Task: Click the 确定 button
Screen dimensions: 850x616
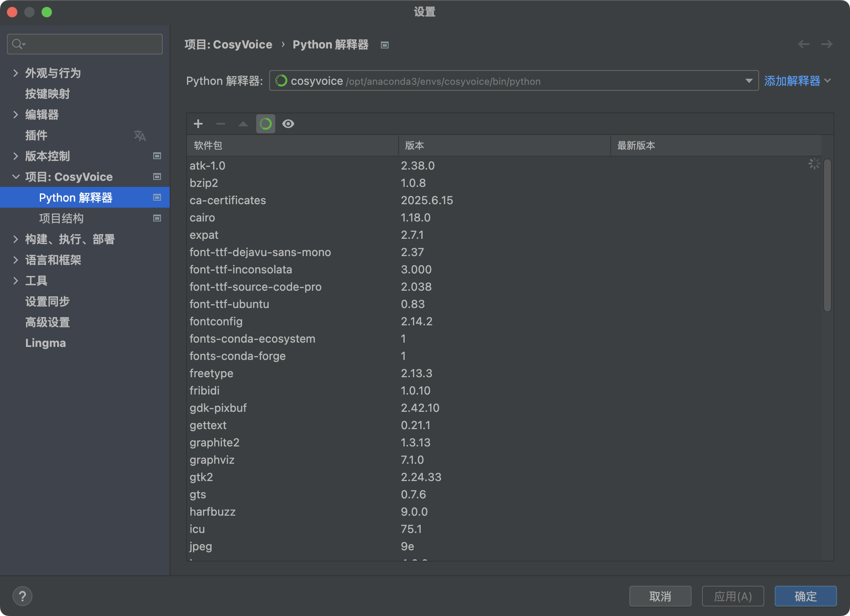Action: tap(805, 596)
